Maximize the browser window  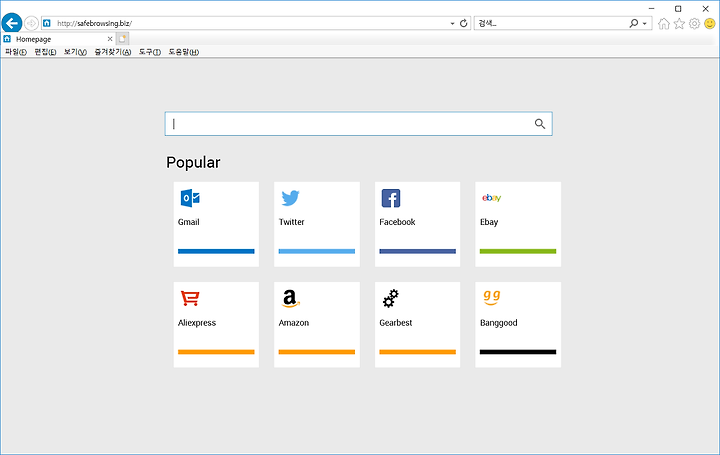click(x=678, y=8)
